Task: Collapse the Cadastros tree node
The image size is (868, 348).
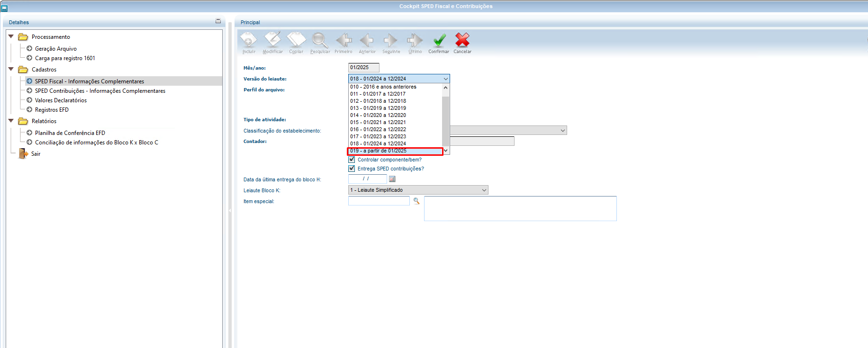Action: tap(11, 69)
